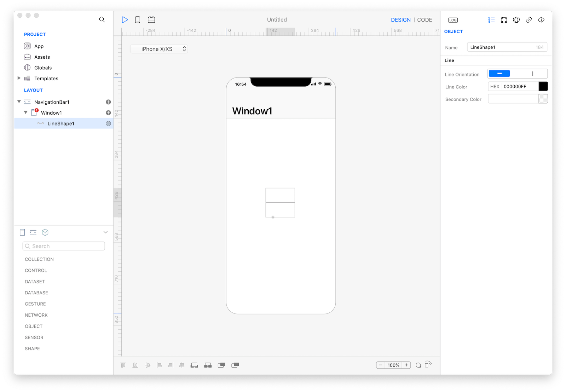566x392 pixels.
Task: Open the Secondary Color swatch
Action: click(543, 99)
